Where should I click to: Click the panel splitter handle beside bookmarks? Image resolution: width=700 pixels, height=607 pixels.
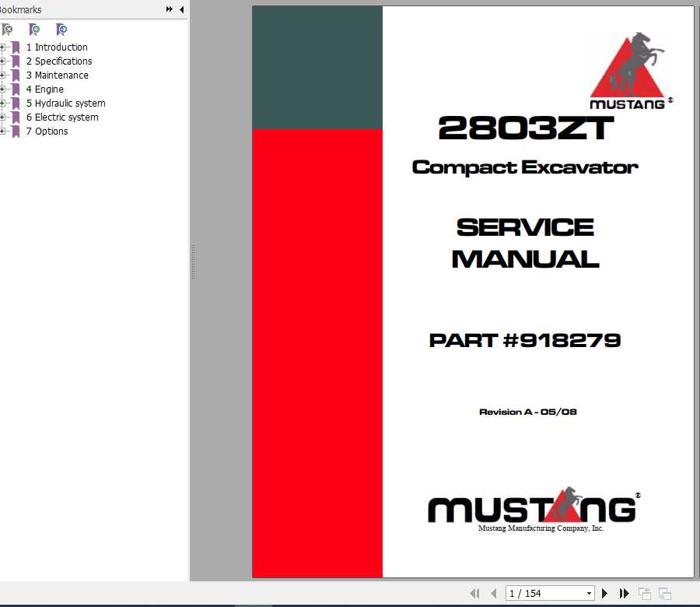click(193, 261)
